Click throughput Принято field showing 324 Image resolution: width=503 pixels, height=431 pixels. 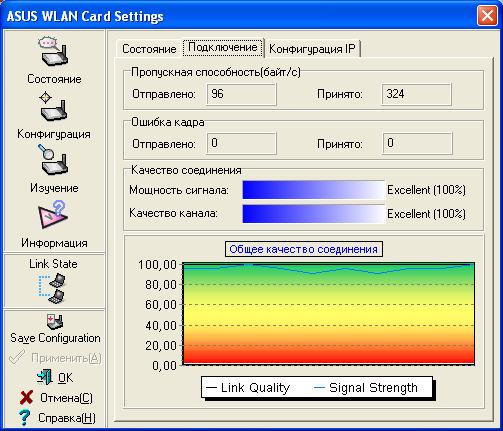tap(416, 94)
